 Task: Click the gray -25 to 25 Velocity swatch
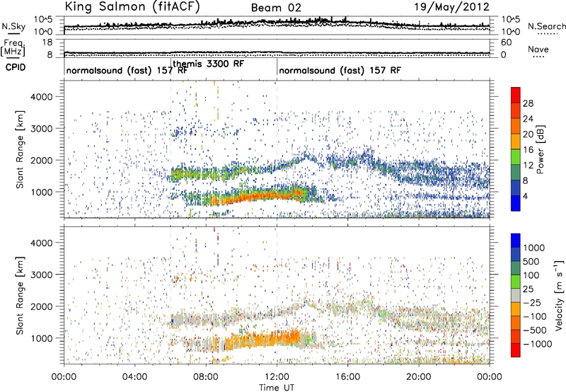(516, 296)
